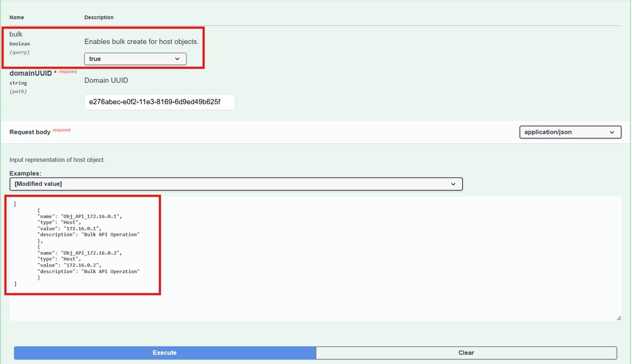Click inside the request body JSON textarea

(x=315, y=258)
